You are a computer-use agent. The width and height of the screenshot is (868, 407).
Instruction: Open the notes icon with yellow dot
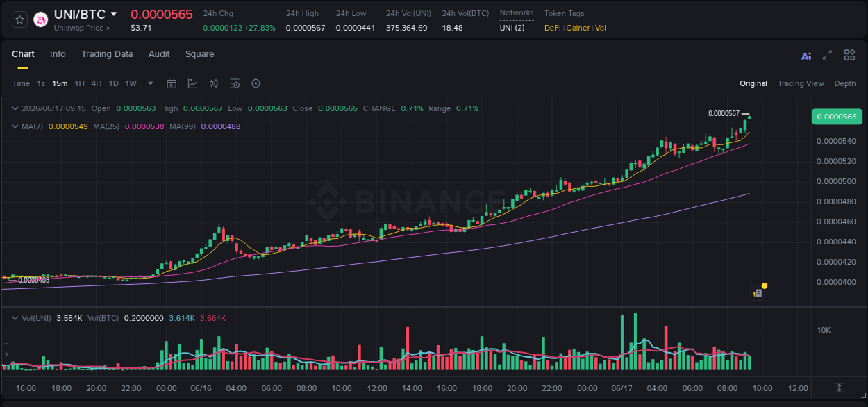point(758,293)
